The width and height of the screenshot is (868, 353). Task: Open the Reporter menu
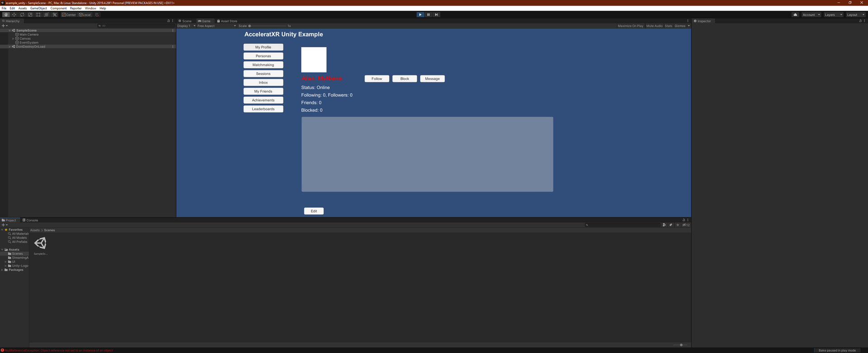pyautogui.click(x=75, y=8)
